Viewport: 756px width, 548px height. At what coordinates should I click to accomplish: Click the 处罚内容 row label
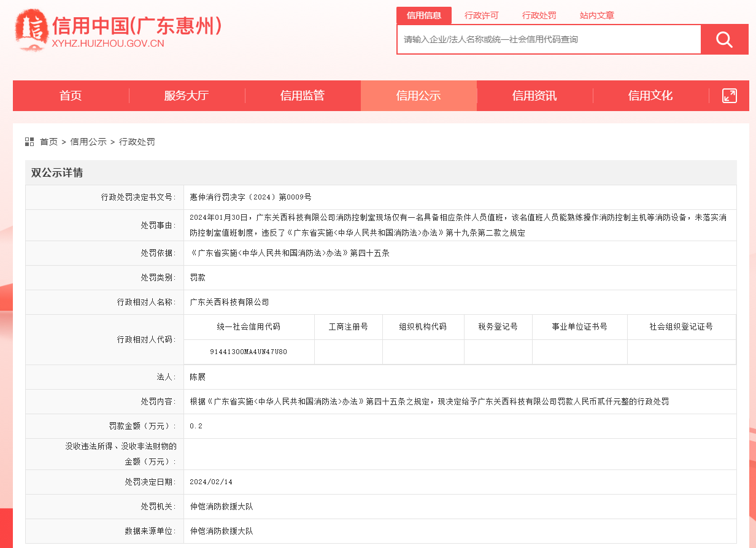[158, 401]
